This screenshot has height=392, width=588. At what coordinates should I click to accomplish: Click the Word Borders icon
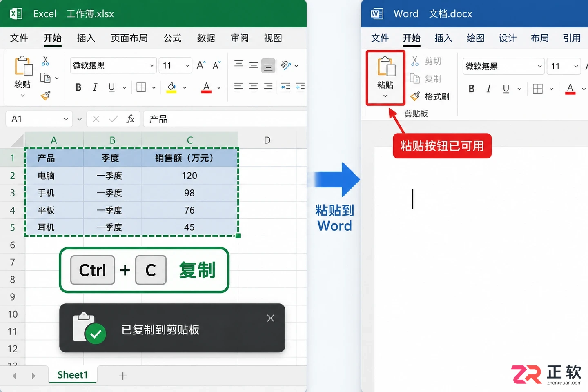(x=538, y=89)
